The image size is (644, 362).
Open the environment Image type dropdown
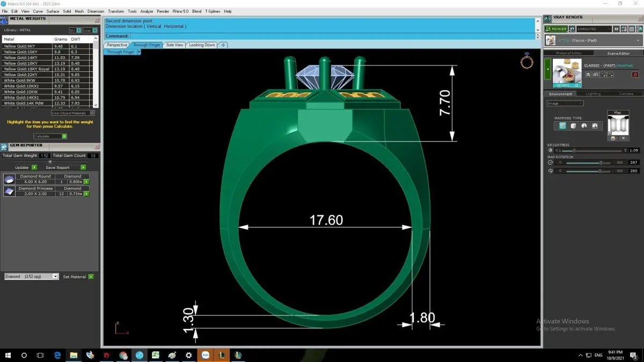[x=565, y=104]
